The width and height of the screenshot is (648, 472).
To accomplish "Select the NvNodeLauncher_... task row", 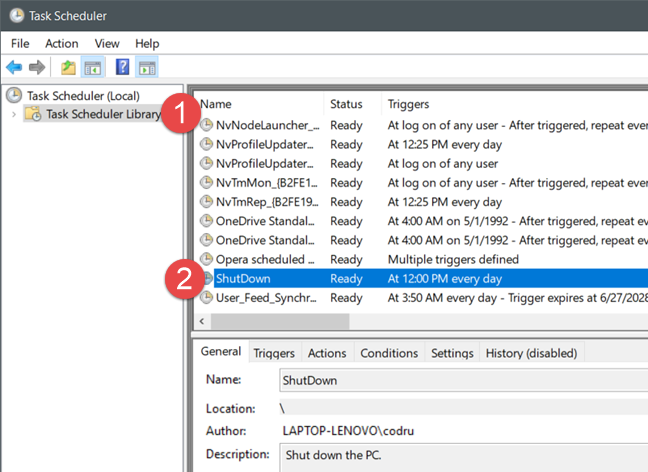I will pyautogui.click(x=422, y=125).
